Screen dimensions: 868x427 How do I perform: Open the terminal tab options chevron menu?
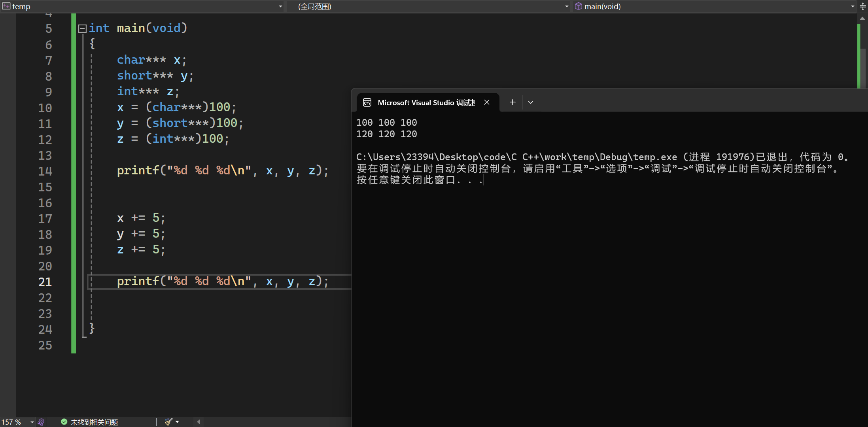[x=531, y=102]
